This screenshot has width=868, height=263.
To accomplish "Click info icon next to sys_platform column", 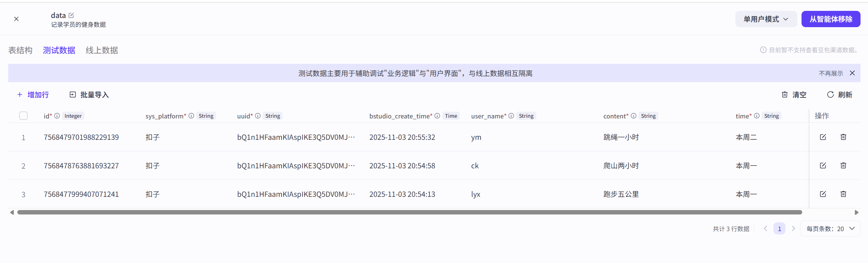I will tap(191, 116).
